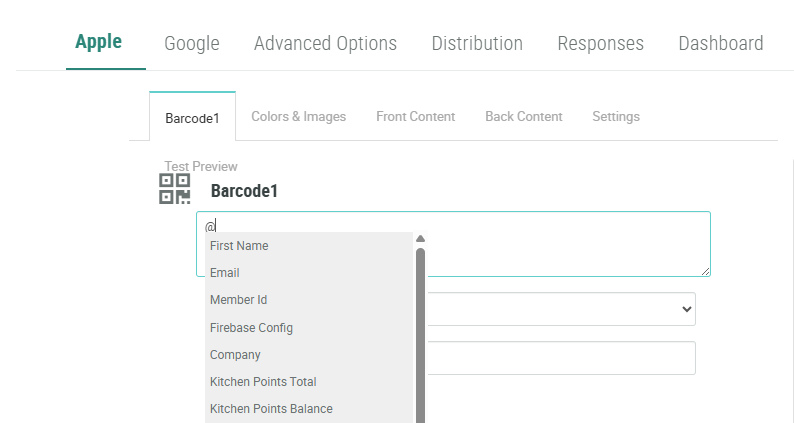Screen dimensions: 794x423
Task: Open Advanced Options tab
Action: coord(325,44)
